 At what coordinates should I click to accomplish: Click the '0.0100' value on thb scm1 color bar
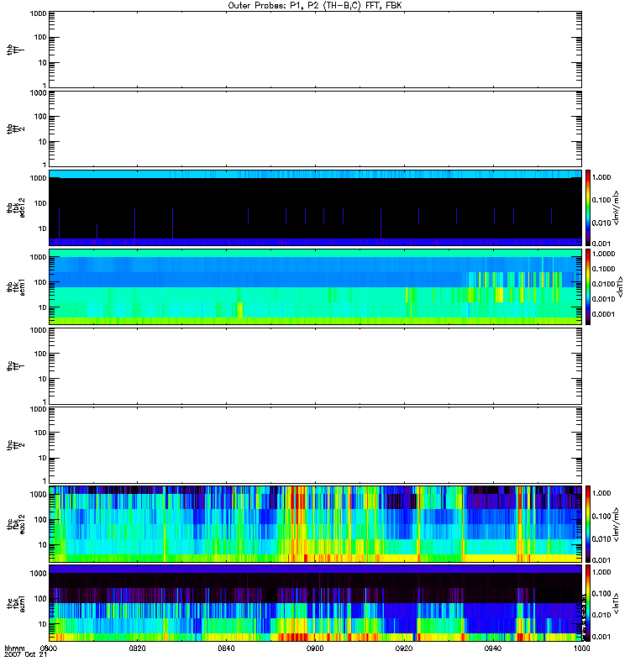coord(603,284)
